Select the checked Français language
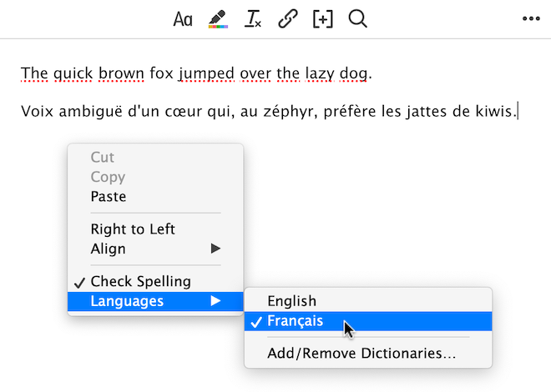551x392 pixels. pyautogui.click(x=295, y=322)
